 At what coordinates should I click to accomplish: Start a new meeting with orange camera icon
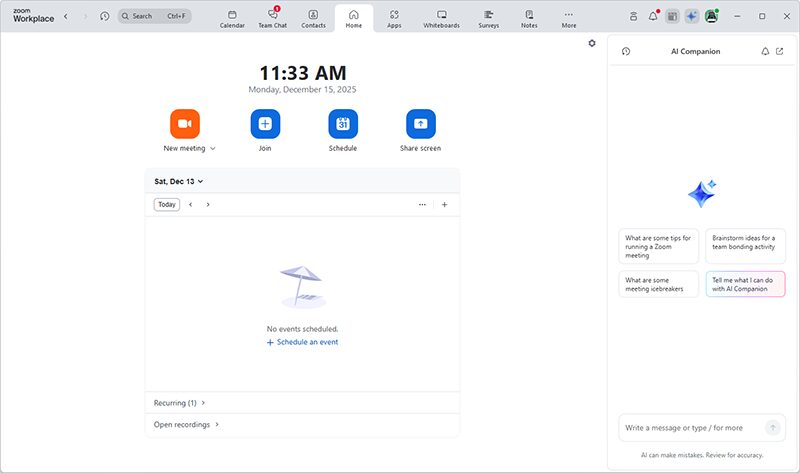pyautogui.click(x=185, y=123)
